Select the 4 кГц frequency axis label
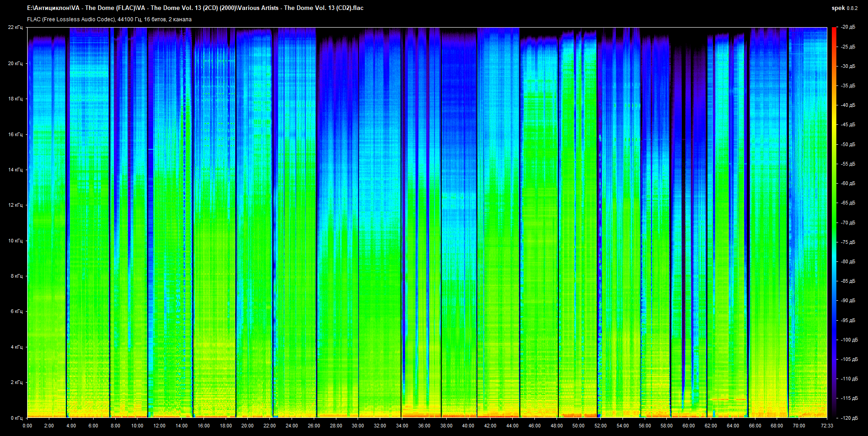This screenshot has width=868, height=436. (16, 347)
